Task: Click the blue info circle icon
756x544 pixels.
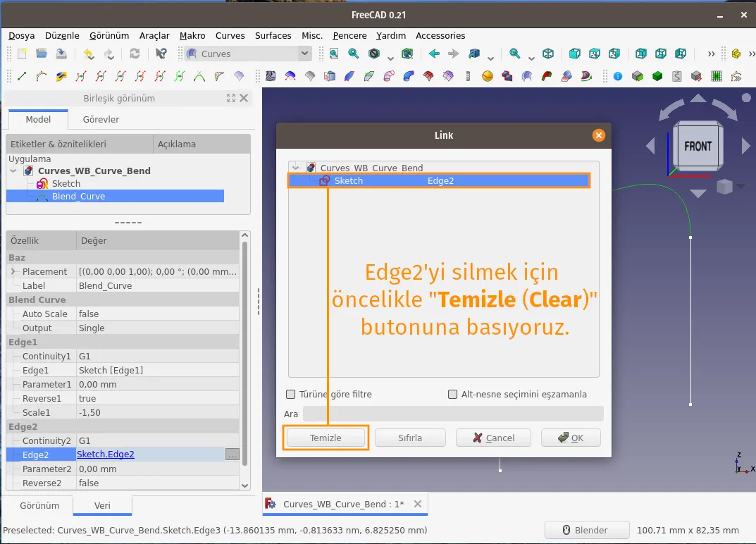Action: coord(618,75)
